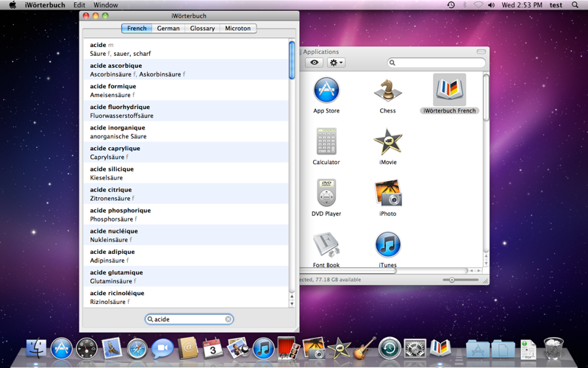This screenshot has height=368, width=588.
Task: Open the Applications folder stack in Dock
Action: point(478,349)
